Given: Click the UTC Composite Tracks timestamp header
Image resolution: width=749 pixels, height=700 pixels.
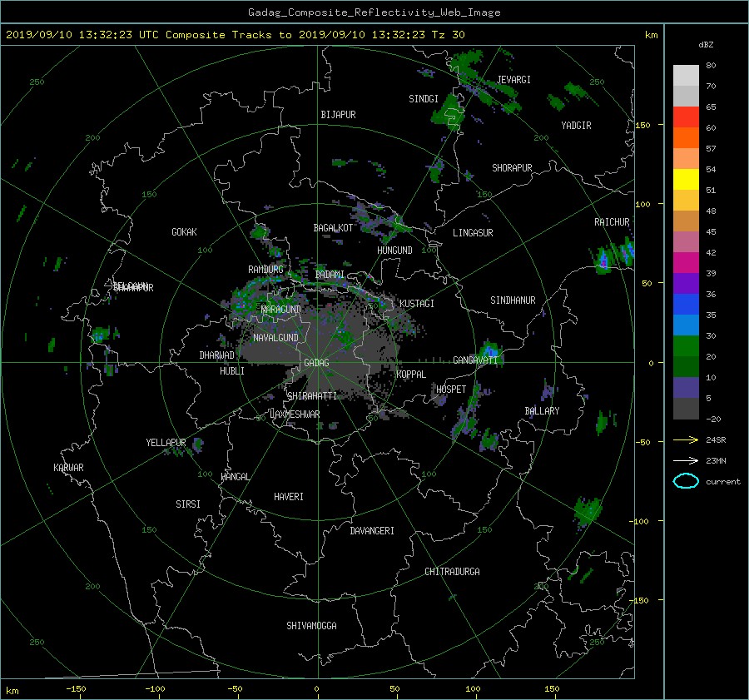Looking at the screenshot, I should (x=235, y=35).
